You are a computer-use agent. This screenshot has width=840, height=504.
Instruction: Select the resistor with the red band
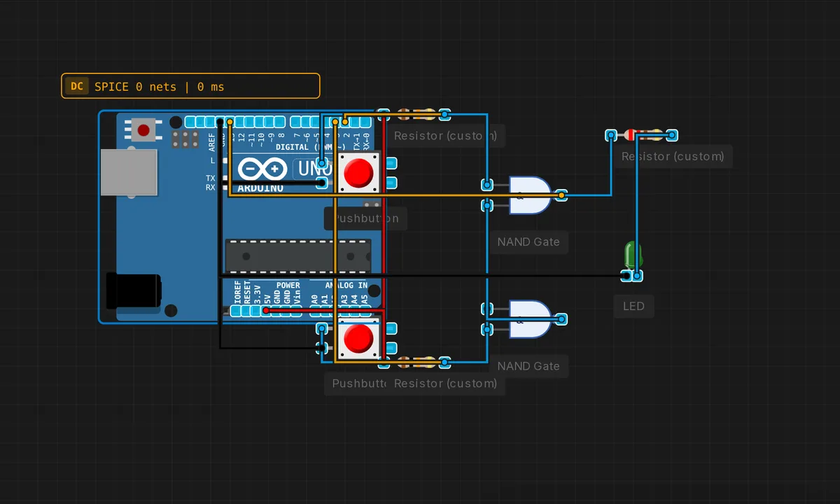[x=642, y=134]
